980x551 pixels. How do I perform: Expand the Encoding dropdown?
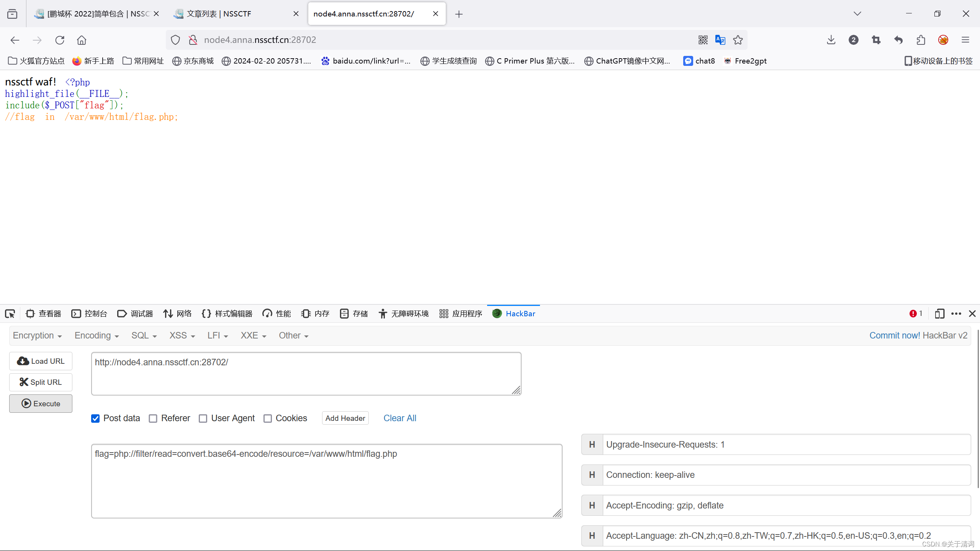[97, 335]
